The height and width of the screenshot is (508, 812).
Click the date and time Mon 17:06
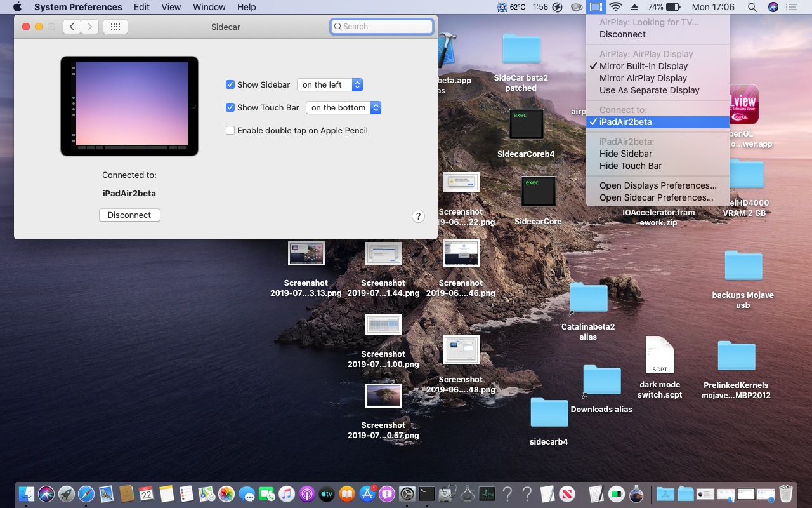[x=713, y=7]
